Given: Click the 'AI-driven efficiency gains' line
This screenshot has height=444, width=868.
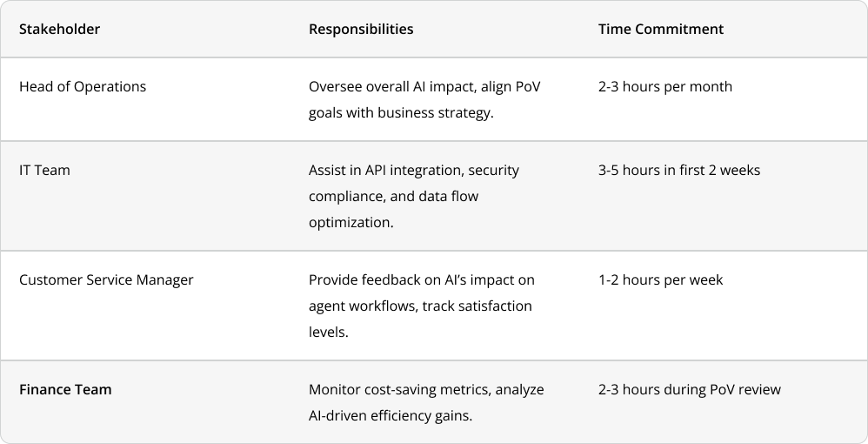Looking at the screenshot, I should tap(391, 416).
